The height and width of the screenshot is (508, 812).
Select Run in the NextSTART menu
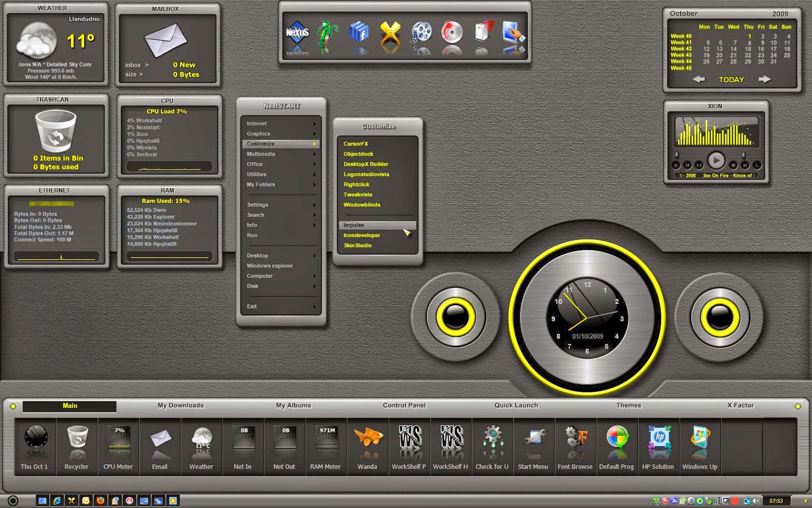point(281,235)
